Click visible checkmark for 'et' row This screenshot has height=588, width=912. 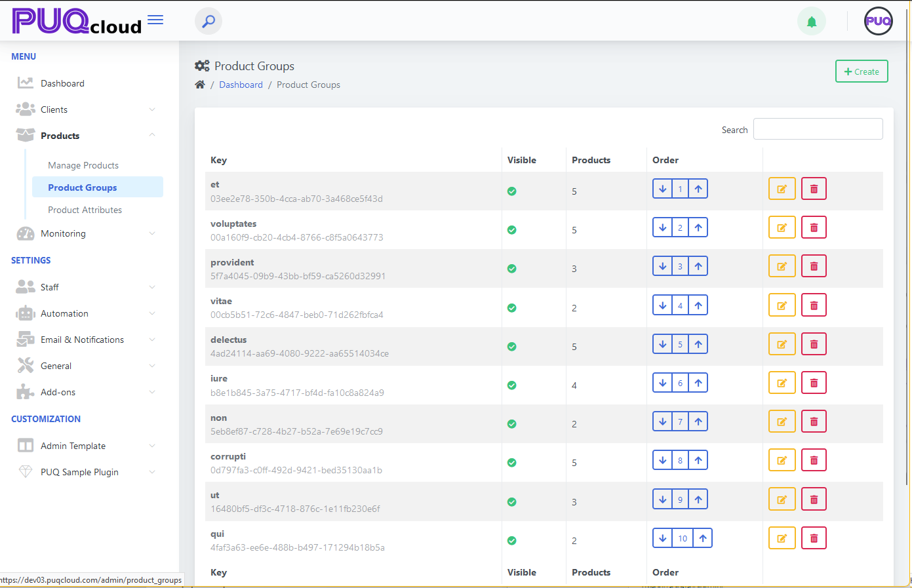tap(511, 191)
